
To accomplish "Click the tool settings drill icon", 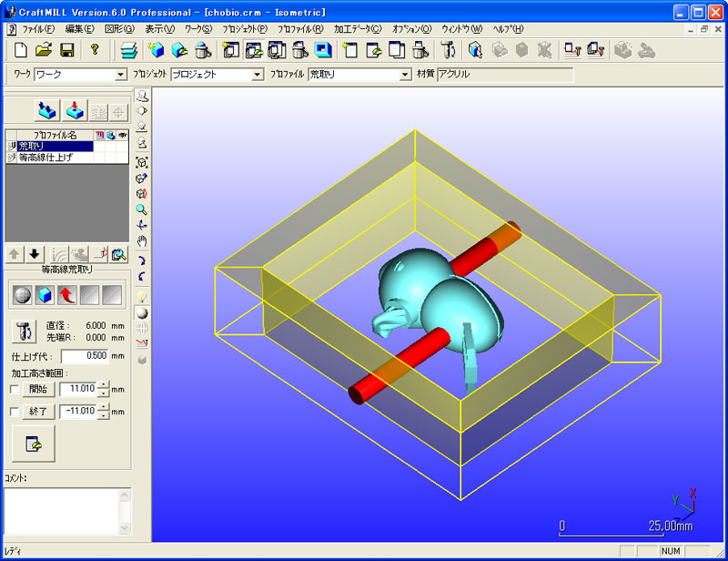I will tap(22, 331).
